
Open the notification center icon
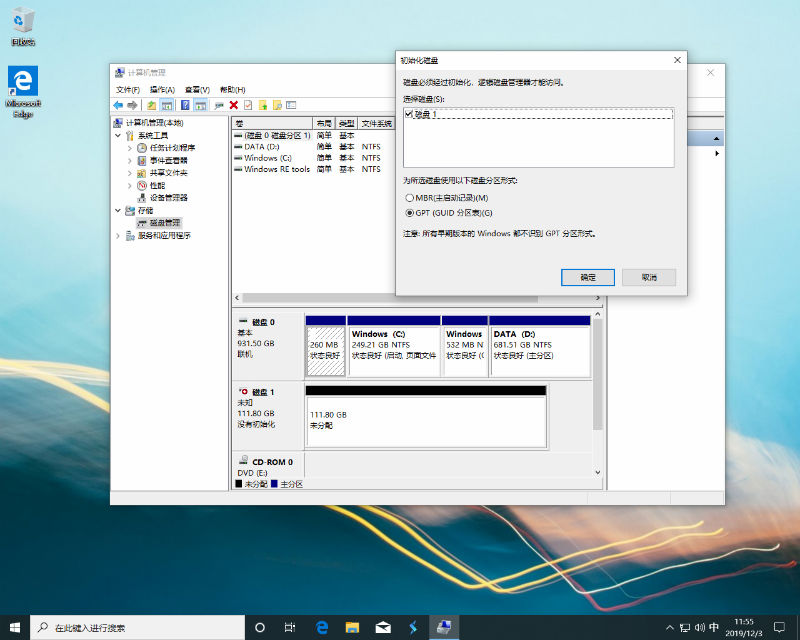point(779,627)
